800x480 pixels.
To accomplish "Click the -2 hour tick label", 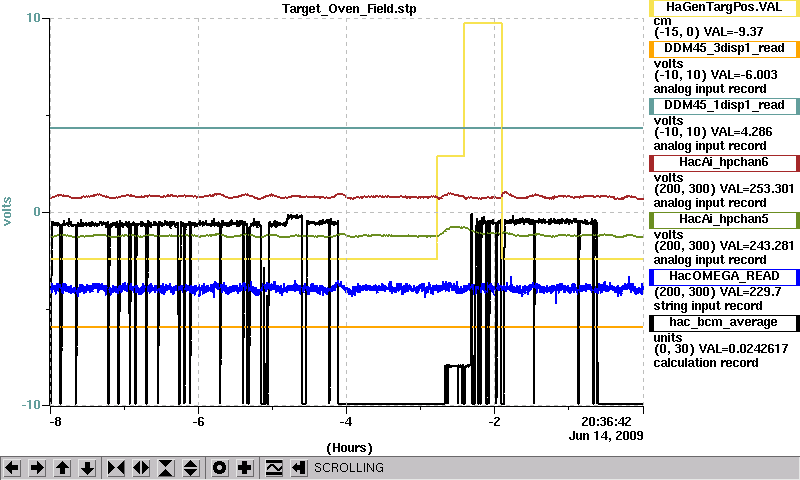I will point(494,422).
